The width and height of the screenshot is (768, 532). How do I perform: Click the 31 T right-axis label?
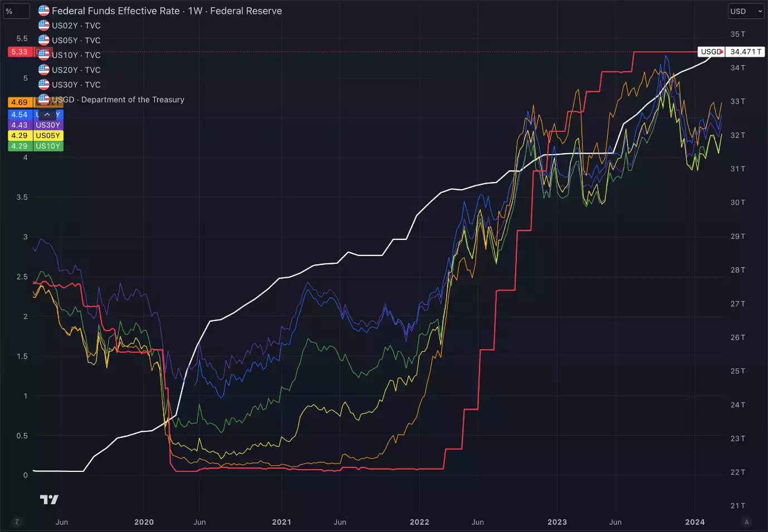(738, 169)
